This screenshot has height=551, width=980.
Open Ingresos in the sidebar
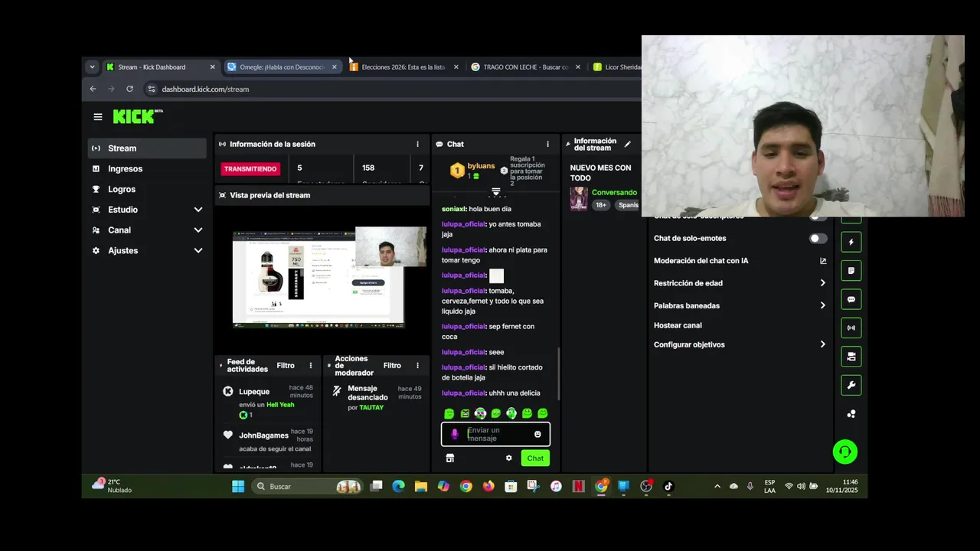point(148,168)
